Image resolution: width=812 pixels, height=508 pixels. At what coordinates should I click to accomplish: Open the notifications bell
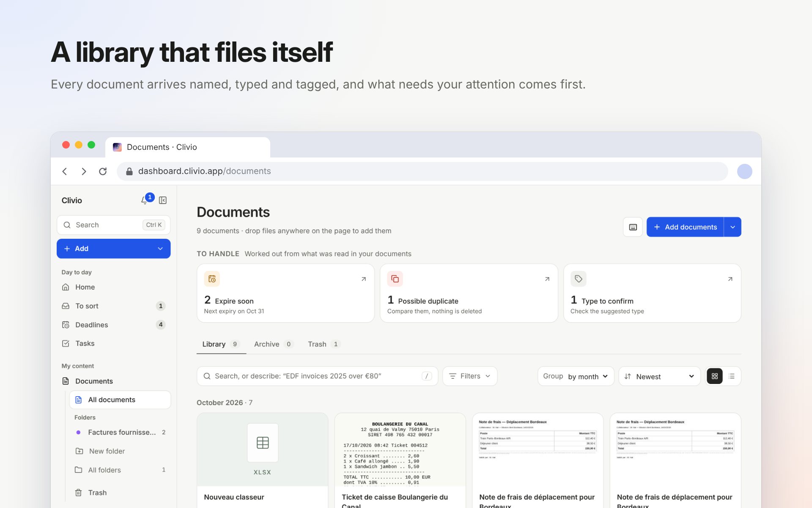click(x=145, y=200)
